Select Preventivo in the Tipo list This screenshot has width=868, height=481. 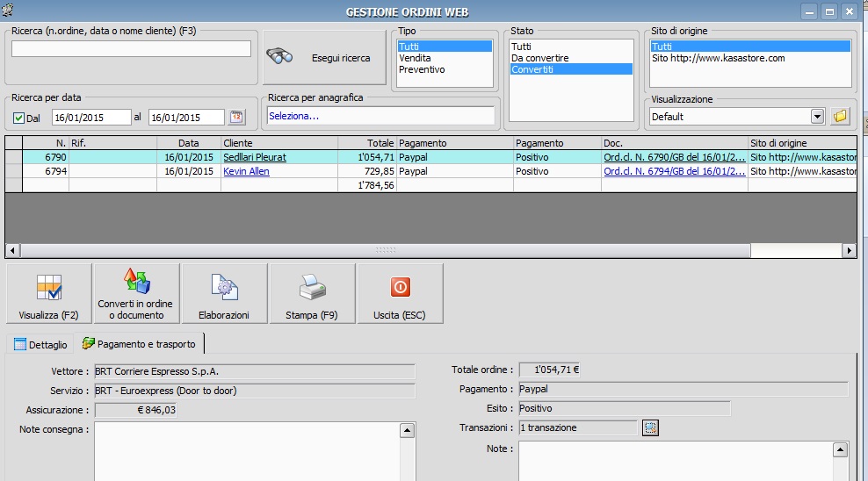(422, 69)
